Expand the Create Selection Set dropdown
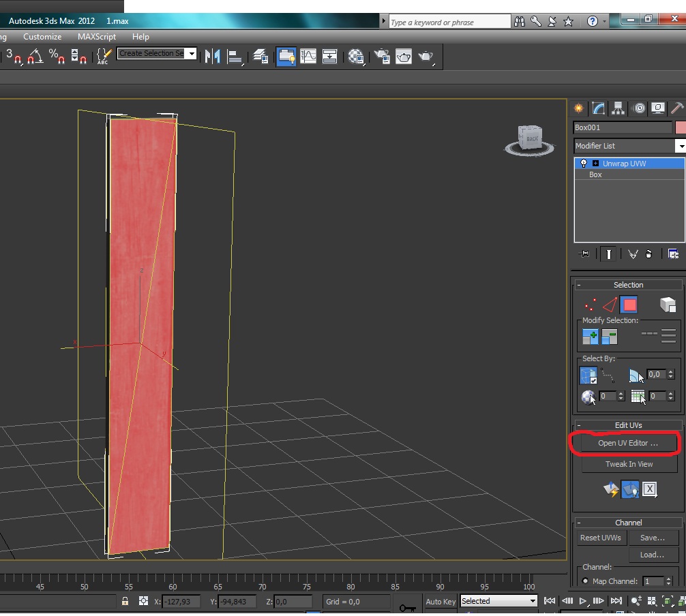 [192, 54]
